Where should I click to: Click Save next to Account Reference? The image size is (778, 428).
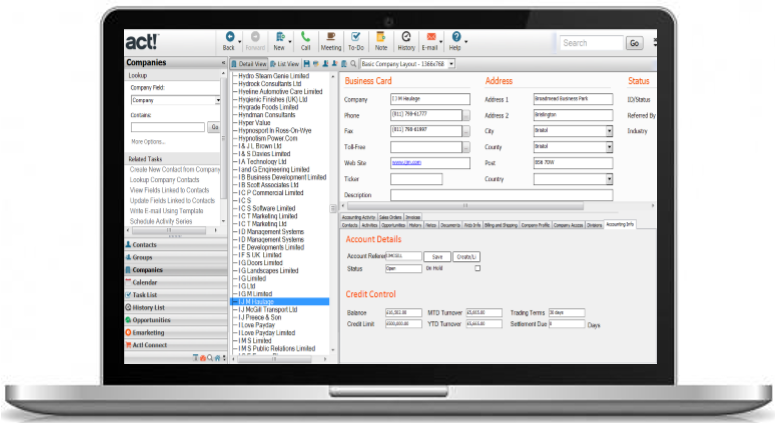437,257
